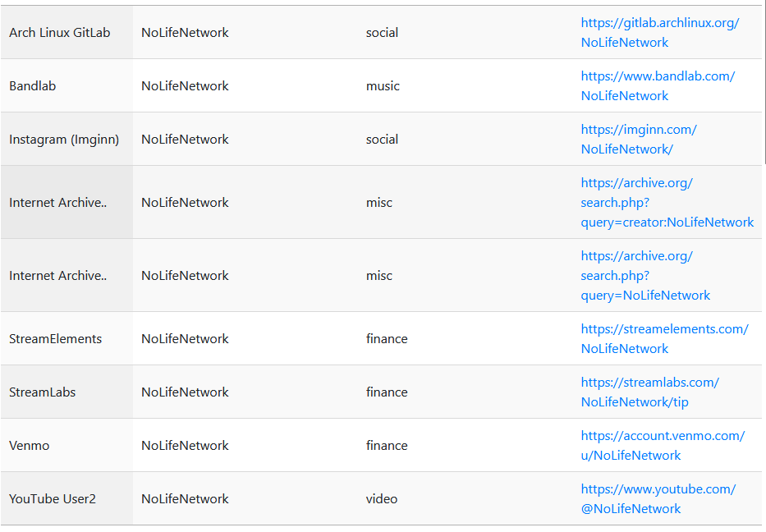Open archive.org search link with query=creator:NoLifeNetwork
This screenshot has width=766, height=532.
667,203
